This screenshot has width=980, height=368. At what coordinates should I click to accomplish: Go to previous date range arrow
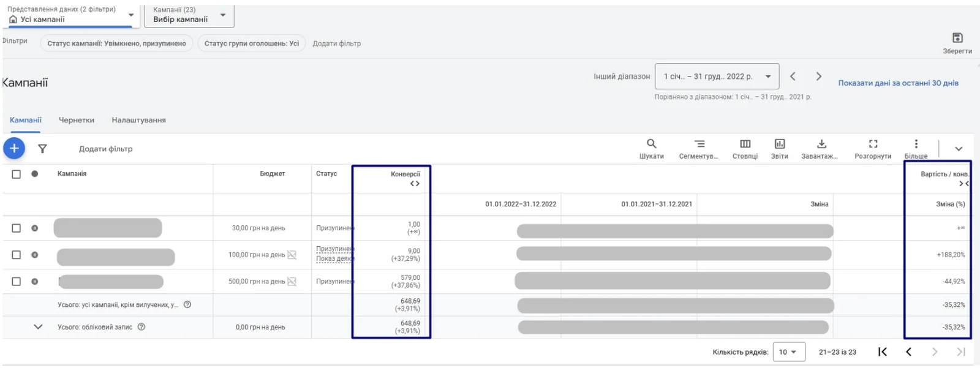click(793, 77)
